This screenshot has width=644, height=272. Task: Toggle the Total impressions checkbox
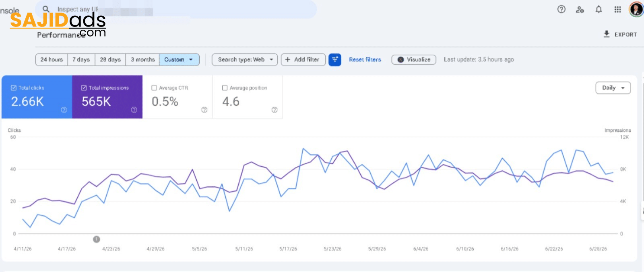click(84, 88)
